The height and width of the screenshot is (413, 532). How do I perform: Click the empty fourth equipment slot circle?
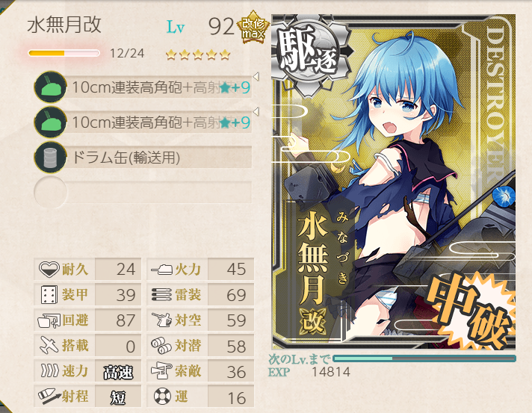pyautogui.click(x=50, y=192)
